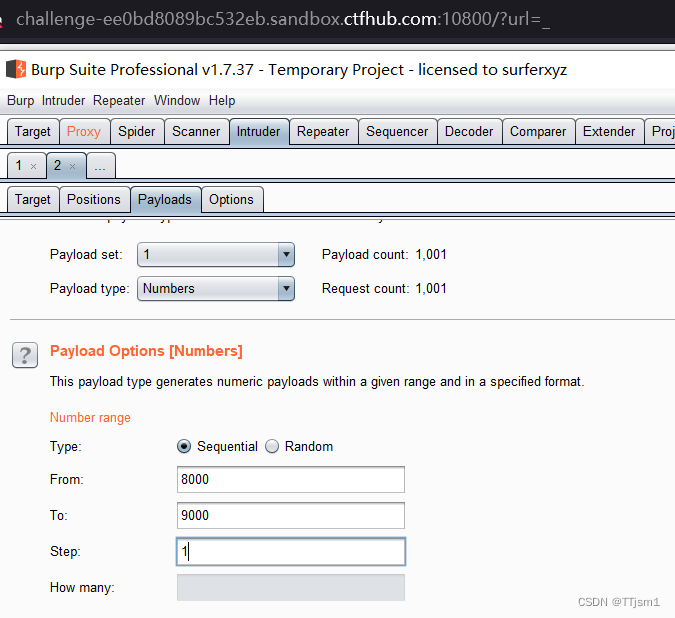Switch to the Proxy tab

coord(84,131)
